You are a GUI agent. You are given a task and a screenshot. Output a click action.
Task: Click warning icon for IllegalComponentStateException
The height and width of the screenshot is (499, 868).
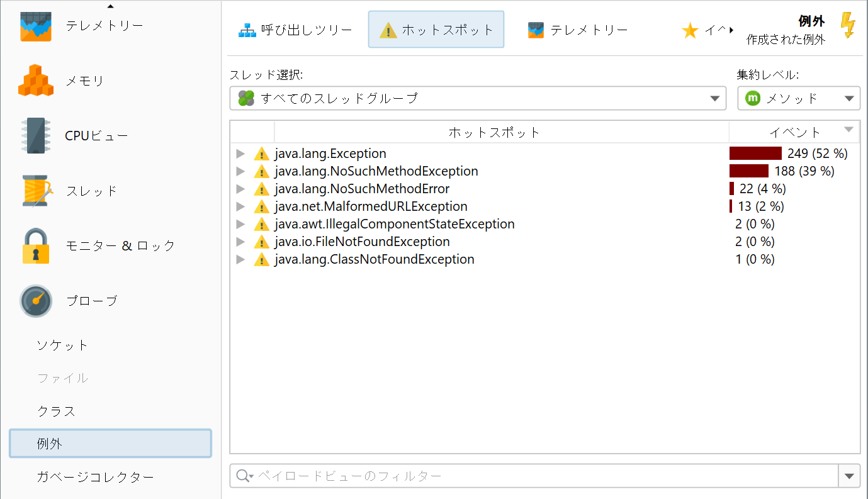pos(261,224)
